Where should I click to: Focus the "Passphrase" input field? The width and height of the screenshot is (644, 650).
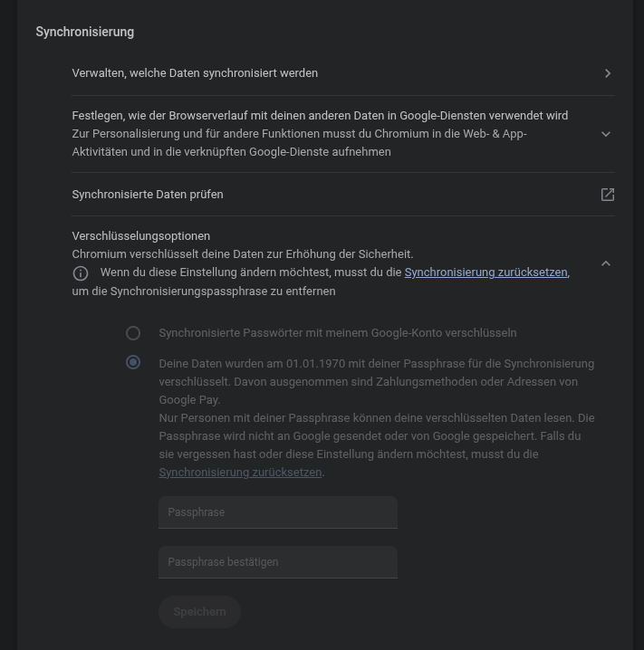pyautogui.click(x=277, y=512)
